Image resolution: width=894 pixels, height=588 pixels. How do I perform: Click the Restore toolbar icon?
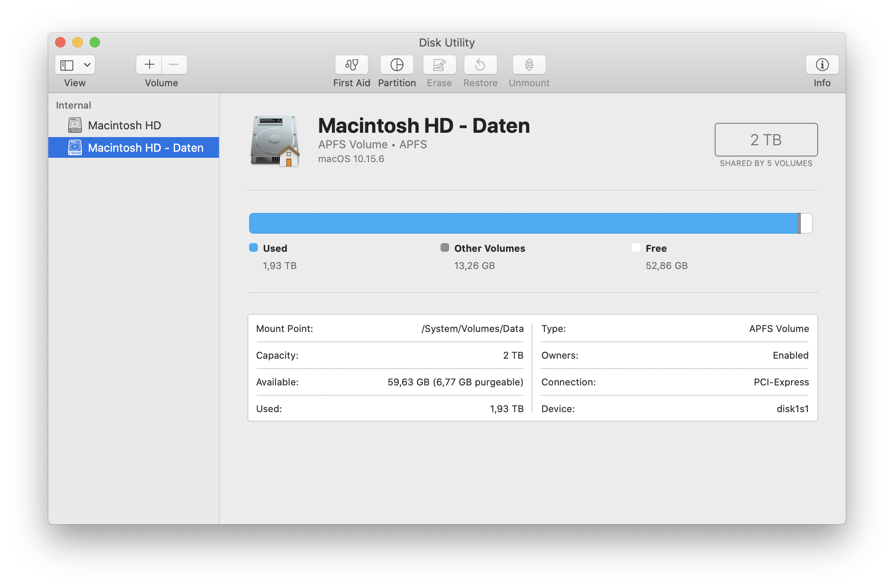tap(480, 65)
